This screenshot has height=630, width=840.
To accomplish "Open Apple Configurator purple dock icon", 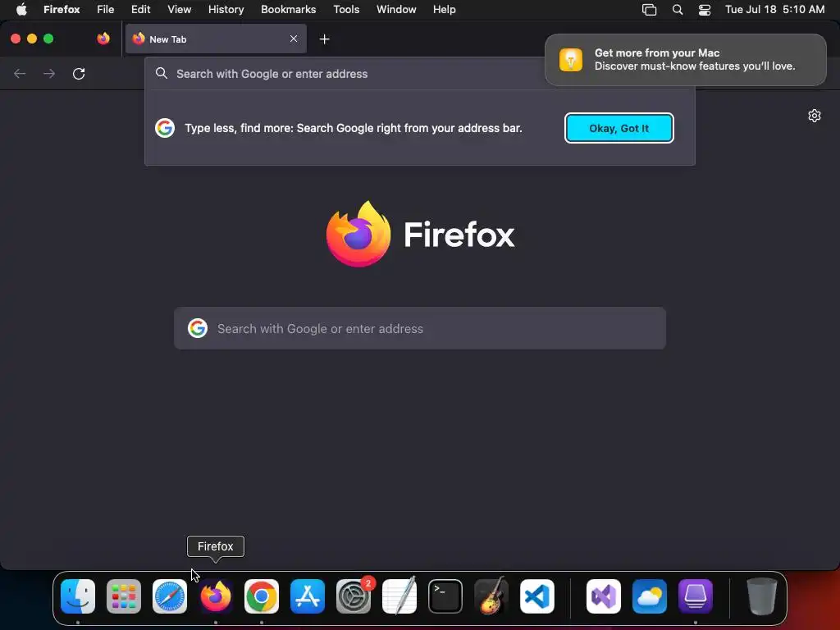I will [696, 596].
